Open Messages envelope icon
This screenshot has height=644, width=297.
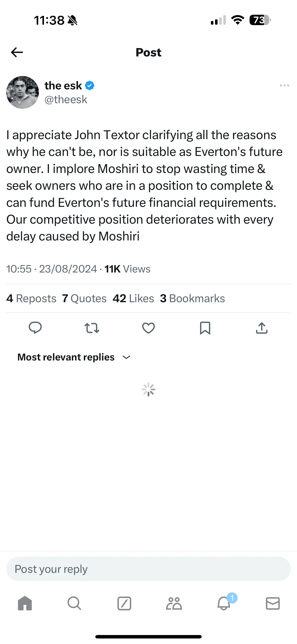click(x=273, y=603)
